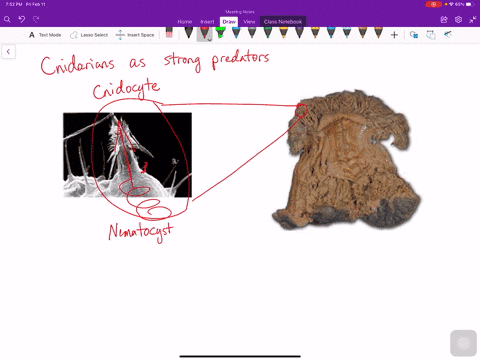
Task: Choose the light blue pen
Action: pos(347,33)
